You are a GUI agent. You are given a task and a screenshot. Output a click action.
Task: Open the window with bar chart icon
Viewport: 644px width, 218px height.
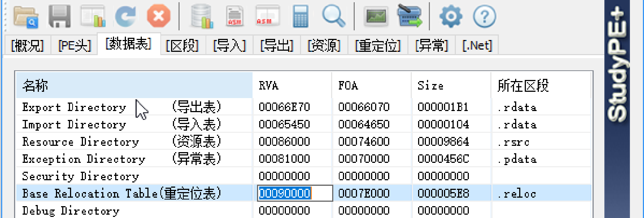pos(93,17)
